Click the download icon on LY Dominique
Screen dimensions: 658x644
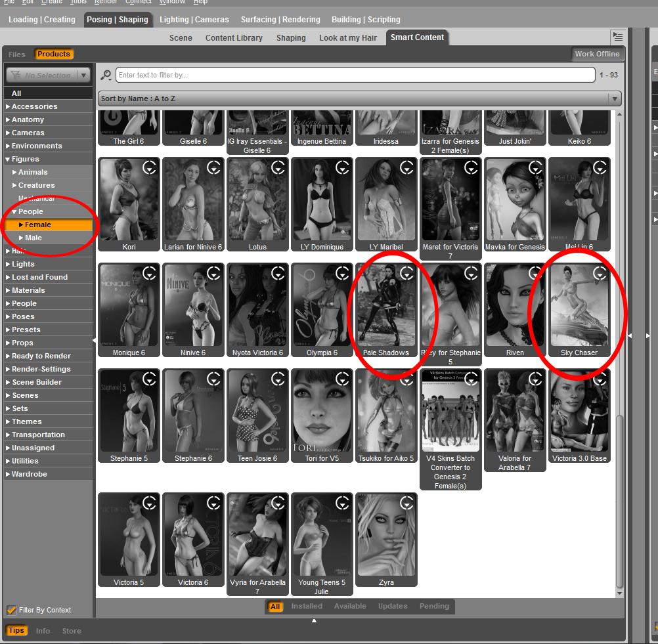pyautogui.click(x=342, y=168)
